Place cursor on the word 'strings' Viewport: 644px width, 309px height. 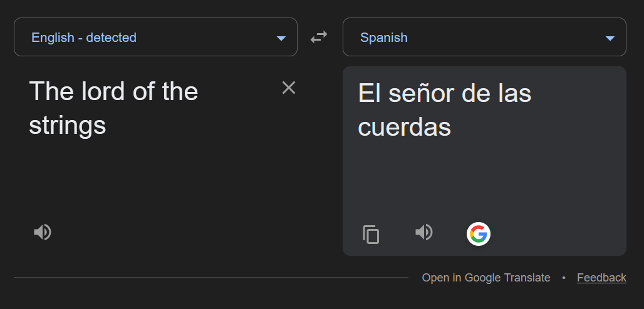67,125
